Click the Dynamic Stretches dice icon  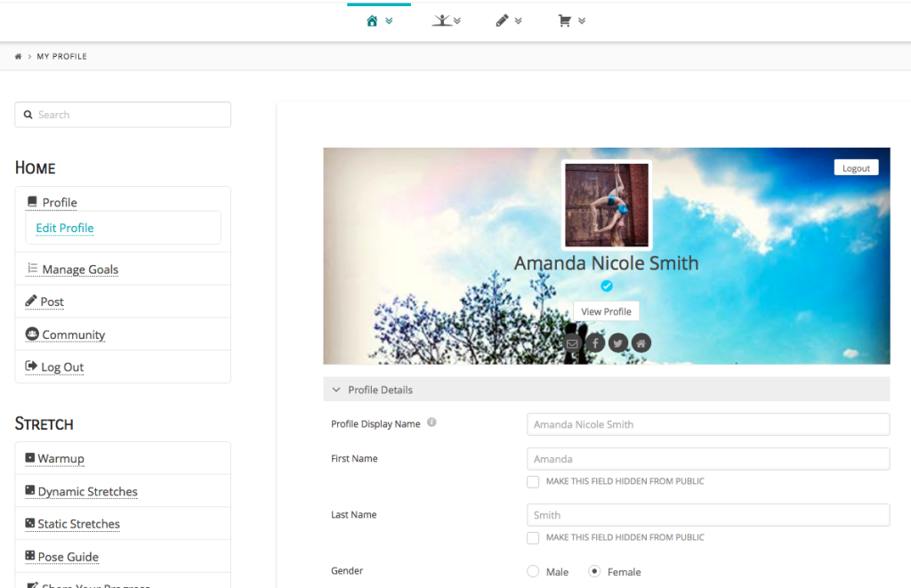30,490
